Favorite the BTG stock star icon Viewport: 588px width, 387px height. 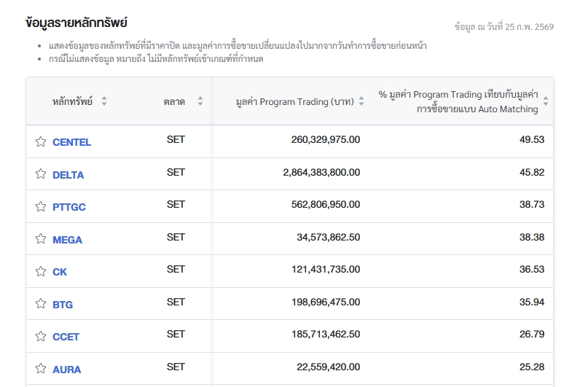point(41,304)
